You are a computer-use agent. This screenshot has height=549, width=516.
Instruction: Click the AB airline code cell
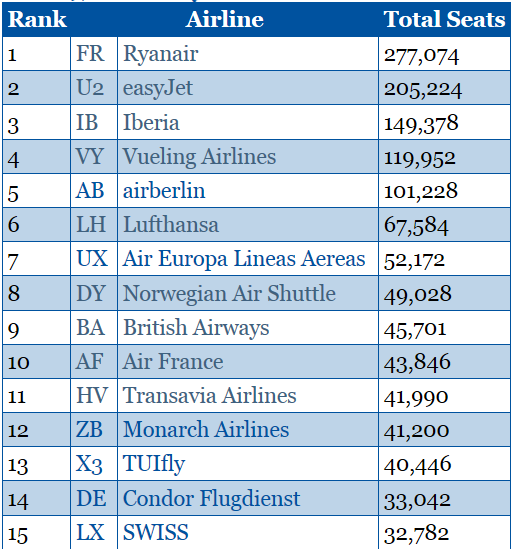tap(94, 190)
